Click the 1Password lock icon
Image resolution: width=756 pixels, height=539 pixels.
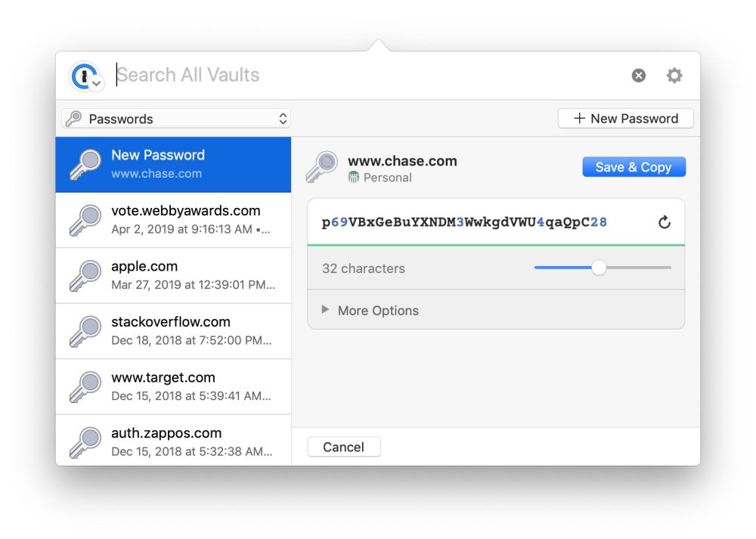click(85, 73)
